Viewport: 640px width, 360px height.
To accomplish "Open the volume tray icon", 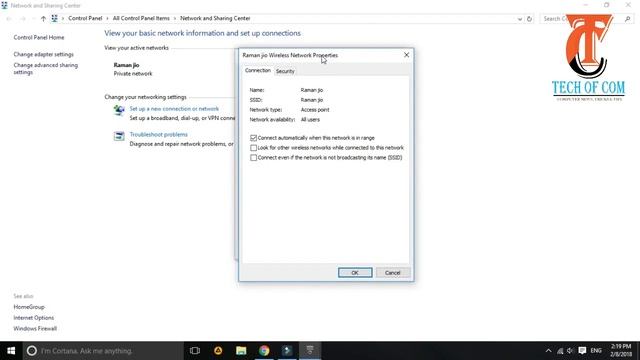I will [570, 351].
